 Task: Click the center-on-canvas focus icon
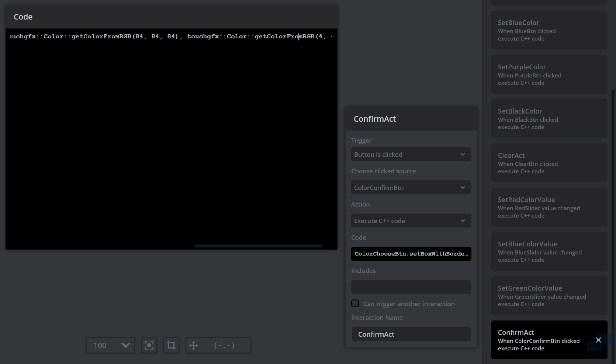(x=149, y=345)
